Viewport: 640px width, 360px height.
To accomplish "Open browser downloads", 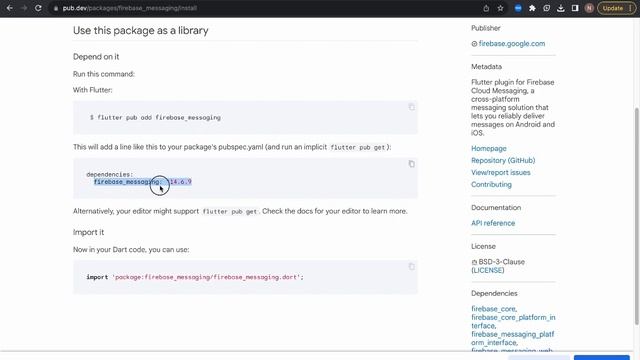I will pyautogui.click(x=561, y=8).
